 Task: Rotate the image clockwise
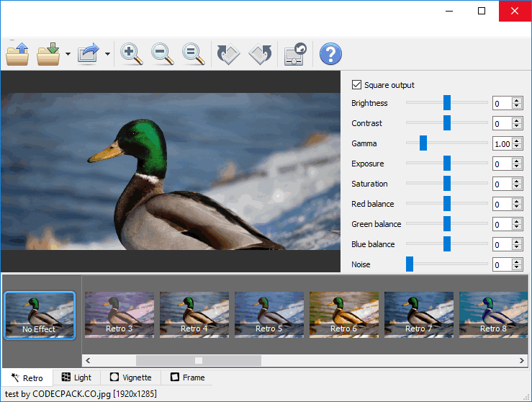pyautogui.click(x=228, y=54)
